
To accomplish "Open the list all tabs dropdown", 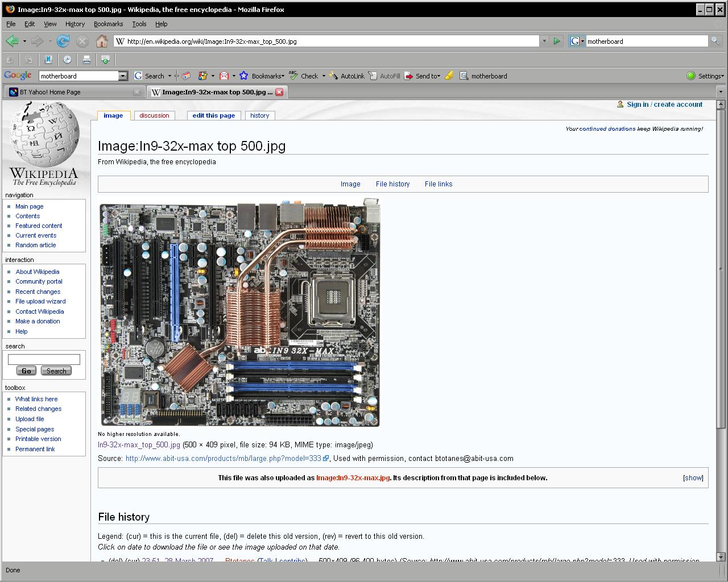I will tap(720, 92).
